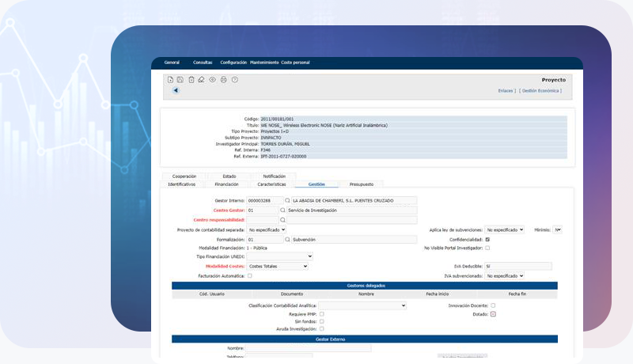The height and width of the screenshot is (364, 633).
Task: Click the help question mark icon
Action: tap(234, 80)
